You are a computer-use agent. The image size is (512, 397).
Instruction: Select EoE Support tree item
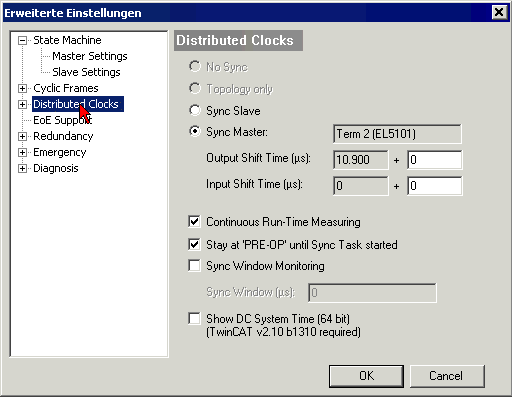(x=62, y=120)
